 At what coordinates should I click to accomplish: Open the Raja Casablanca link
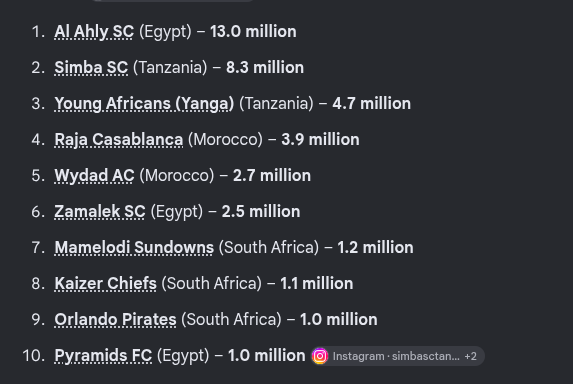119,140
